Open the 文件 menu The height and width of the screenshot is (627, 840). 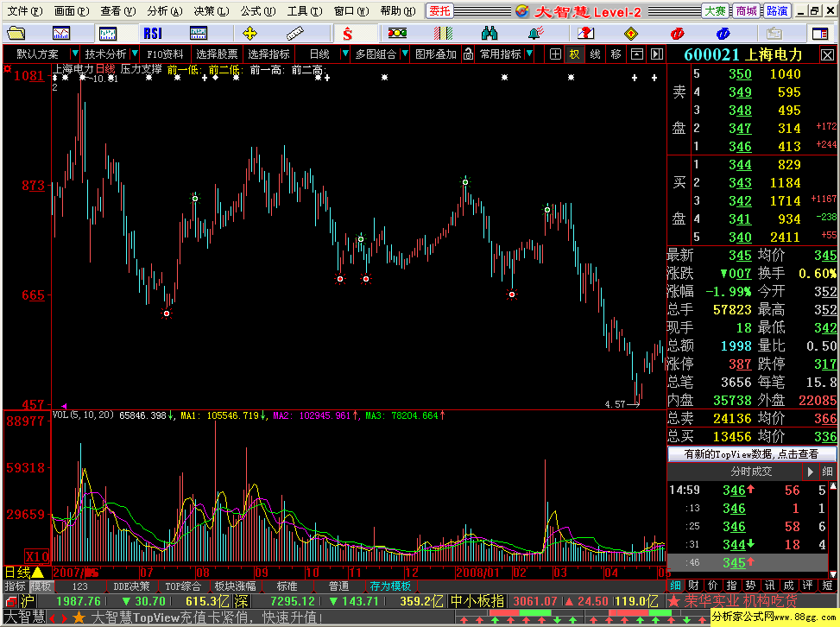[25, 10]
